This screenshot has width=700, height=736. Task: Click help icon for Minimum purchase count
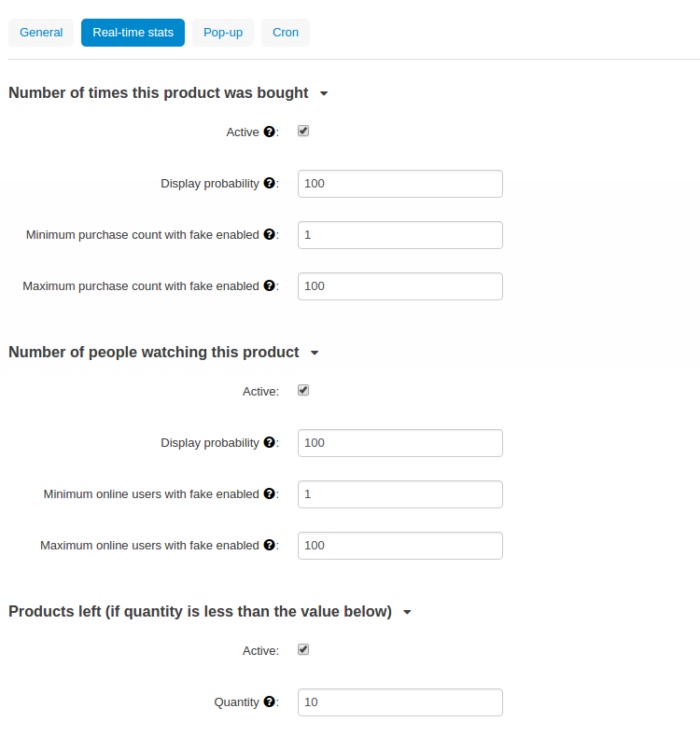pos(269,234)
